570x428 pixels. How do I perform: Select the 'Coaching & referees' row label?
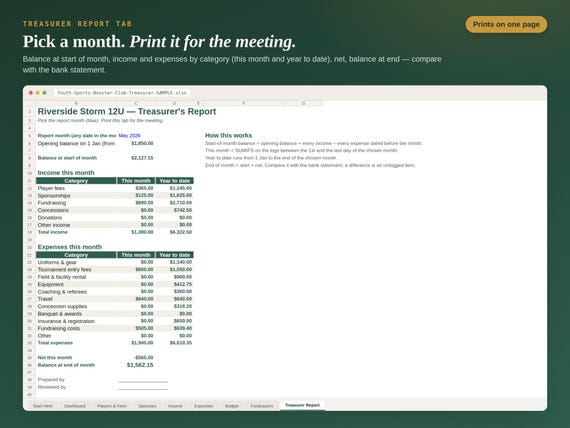click(x=62, y=292)
